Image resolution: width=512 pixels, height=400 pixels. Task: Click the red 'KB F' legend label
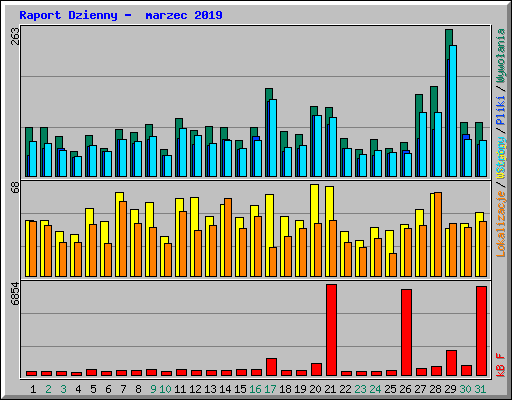click(x=501, y=365)
